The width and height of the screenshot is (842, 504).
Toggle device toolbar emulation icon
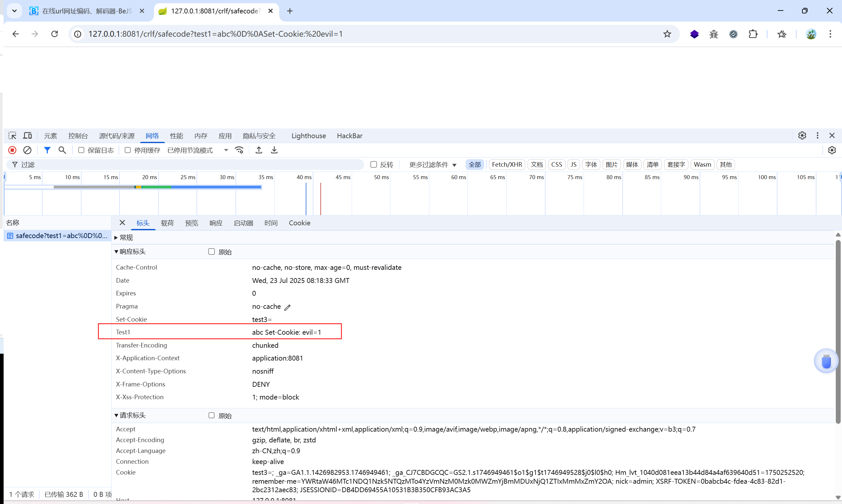point(28,136)
